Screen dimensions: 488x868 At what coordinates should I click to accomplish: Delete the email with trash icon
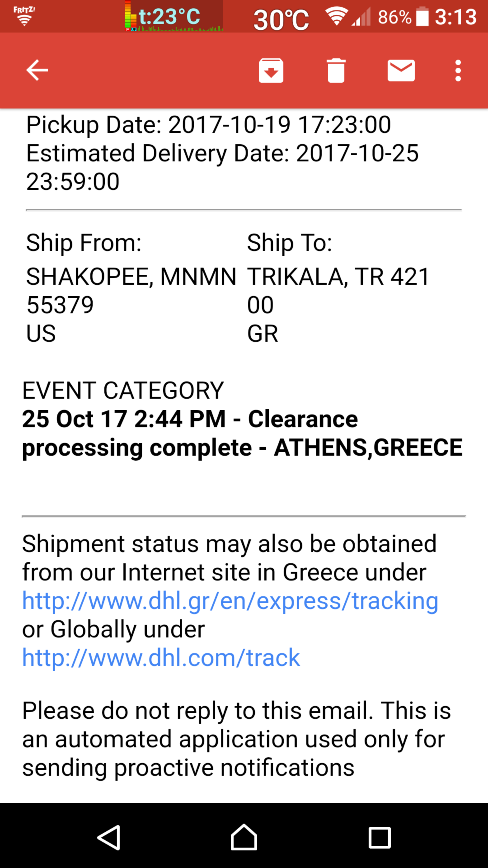336,71
